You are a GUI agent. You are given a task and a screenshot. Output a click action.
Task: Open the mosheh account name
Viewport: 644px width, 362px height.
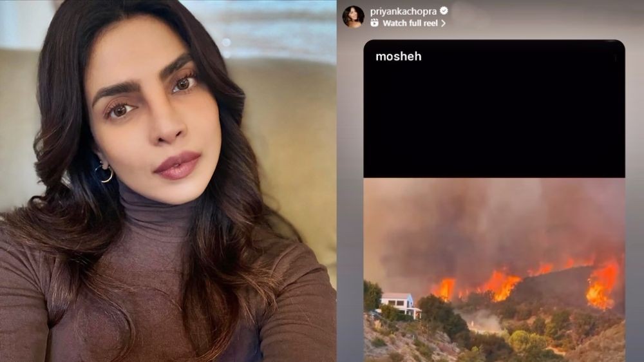399,56
